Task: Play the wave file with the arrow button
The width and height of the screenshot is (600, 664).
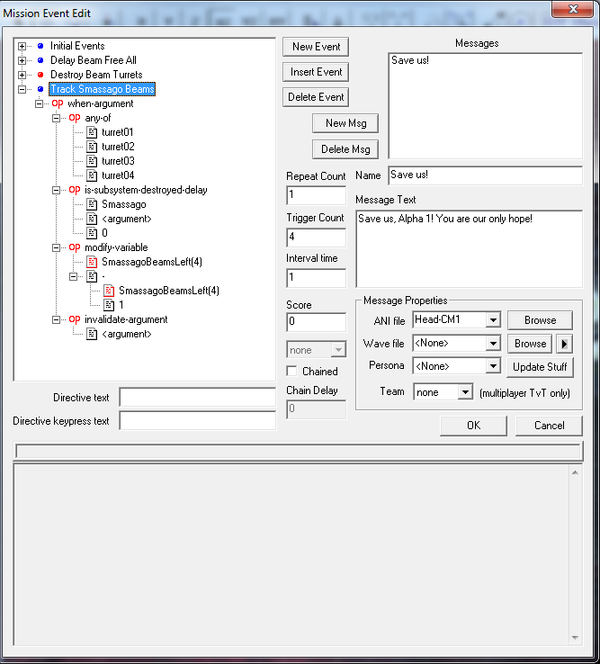Action: click(x=564, y=343)
